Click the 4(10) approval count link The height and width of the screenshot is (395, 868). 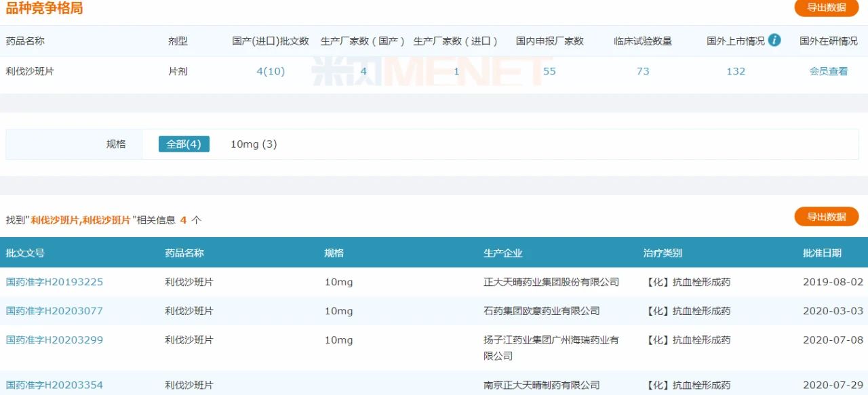271,71
